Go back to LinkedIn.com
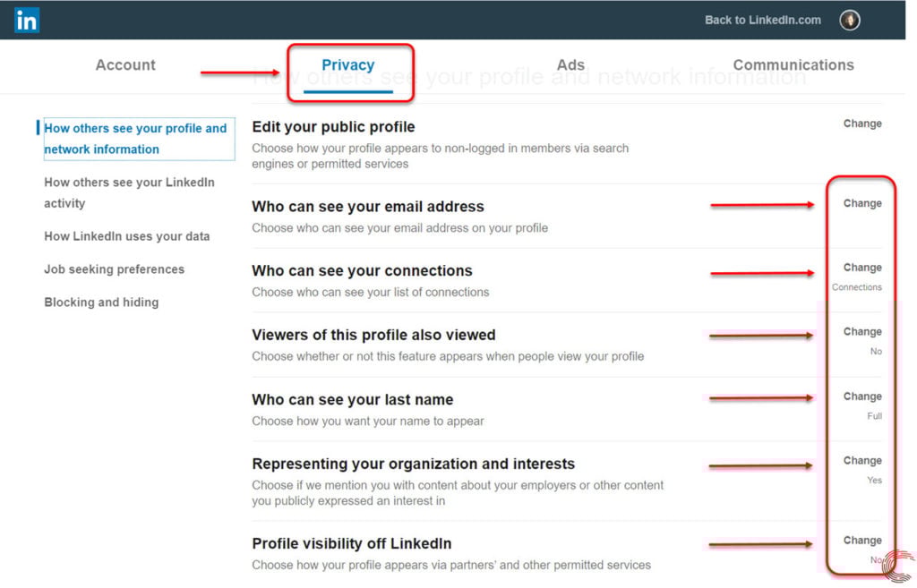Screen dimensions: 917x588 (x=763, y=20)
